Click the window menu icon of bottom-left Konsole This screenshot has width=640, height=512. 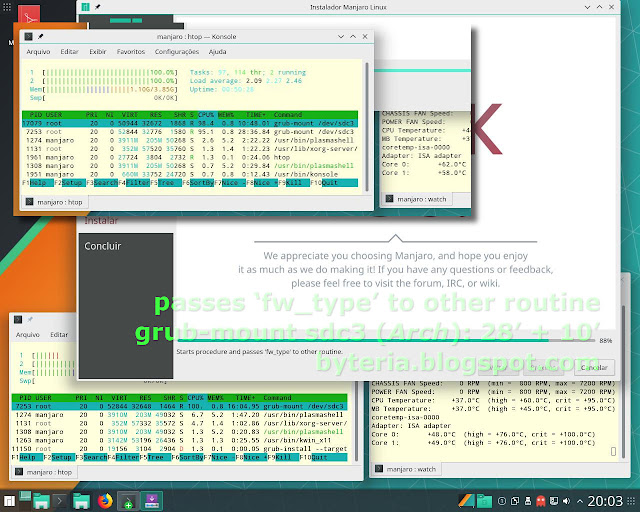coord(18,319)
